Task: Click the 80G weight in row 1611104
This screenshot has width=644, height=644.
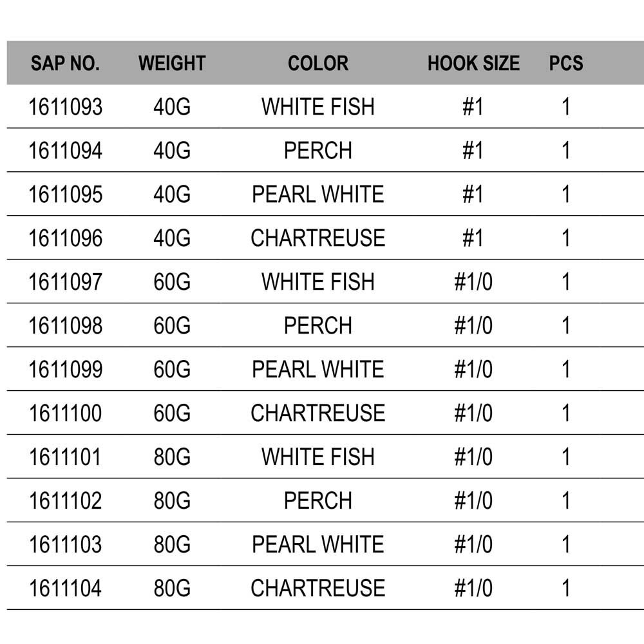Action: [172, 589]
